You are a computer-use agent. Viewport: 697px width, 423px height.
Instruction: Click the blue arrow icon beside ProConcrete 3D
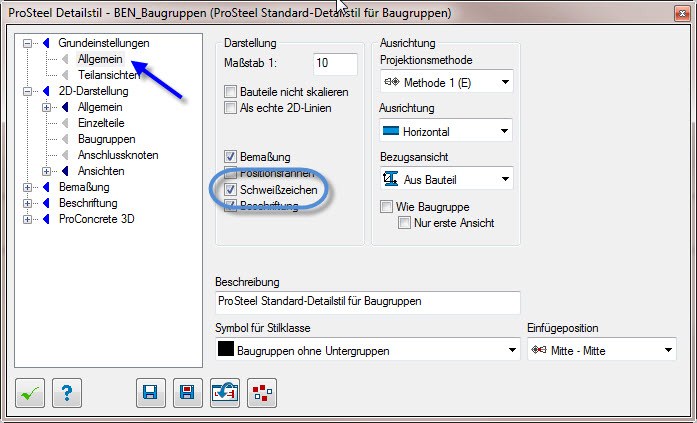(x=46, y=219)
